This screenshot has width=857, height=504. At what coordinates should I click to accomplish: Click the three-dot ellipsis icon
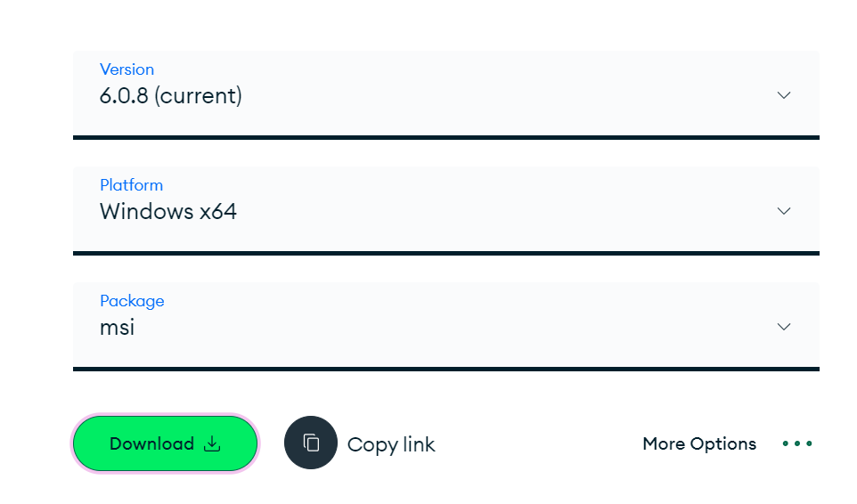(x=796, y=443)
